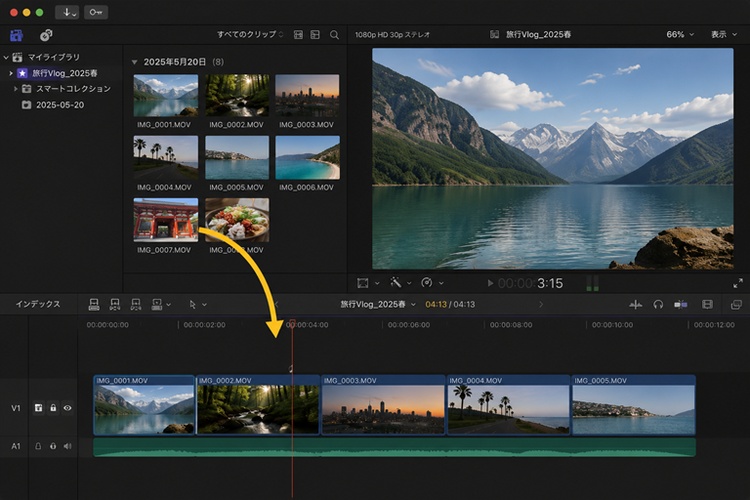Click the audio meters under the viewer

pyautogui.click(x=593, y=283)
